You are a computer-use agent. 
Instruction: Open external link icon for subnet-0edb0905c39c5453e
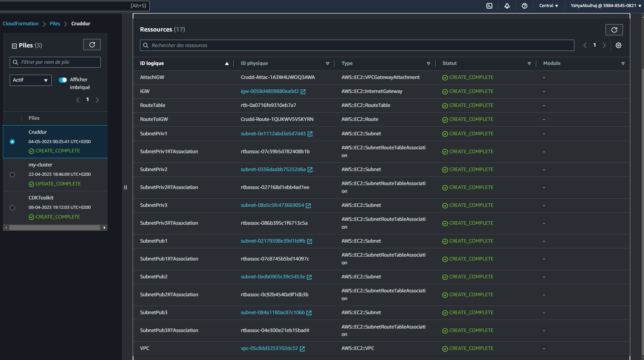pos(309,277)
